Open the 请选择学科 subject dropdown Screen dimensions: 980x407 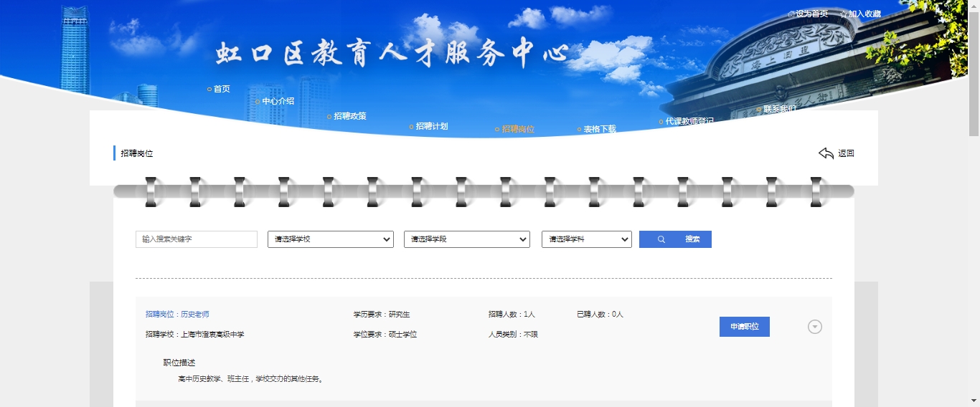[x=586, y=239]
